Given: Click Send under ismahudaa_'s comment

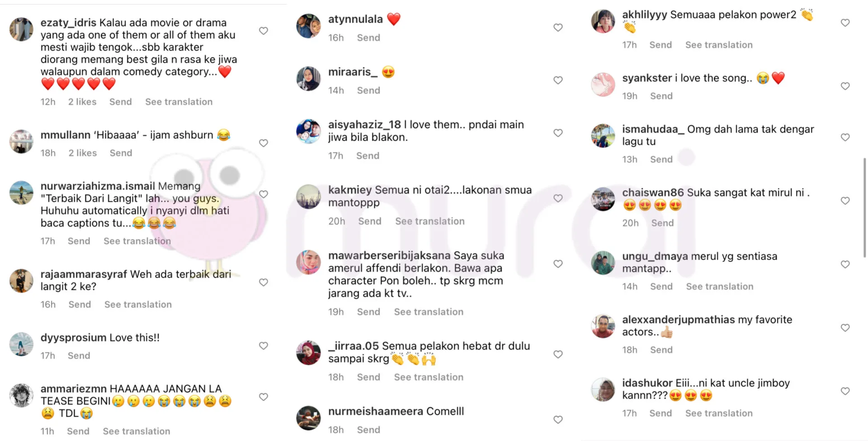Looking at the screenshot, I should click(x=661, y=160).
